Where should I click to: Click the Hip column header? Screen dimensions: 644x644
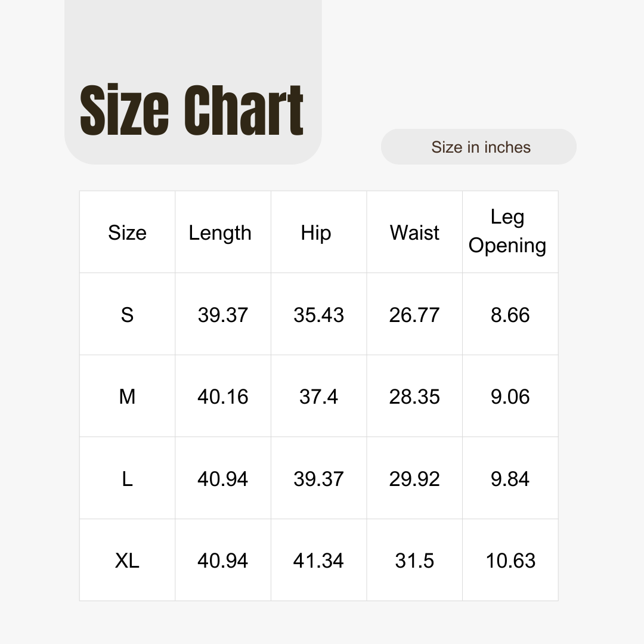pyautogui.click(x=316, y=233)
